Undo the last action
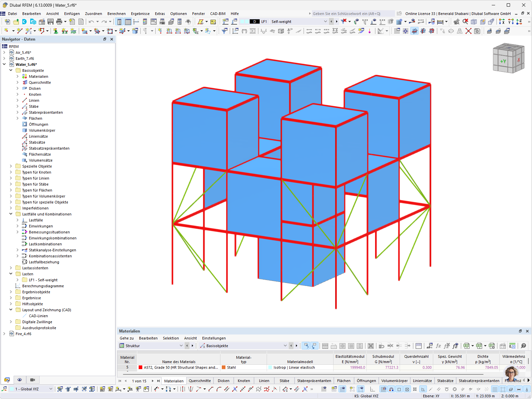Viewport: 532px width, 399px height. 91,21
